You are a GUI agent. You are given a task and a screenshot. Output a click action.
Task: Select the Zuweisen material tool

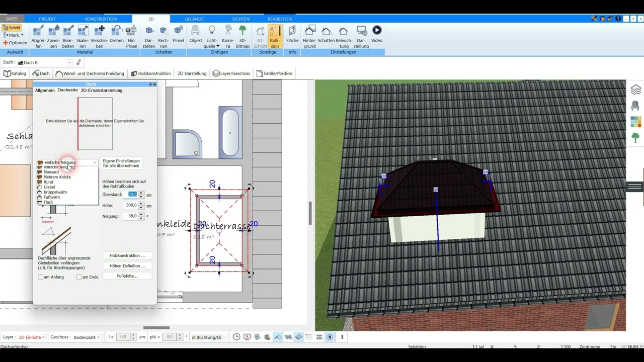pyautogui.click(x=53, y=37)
